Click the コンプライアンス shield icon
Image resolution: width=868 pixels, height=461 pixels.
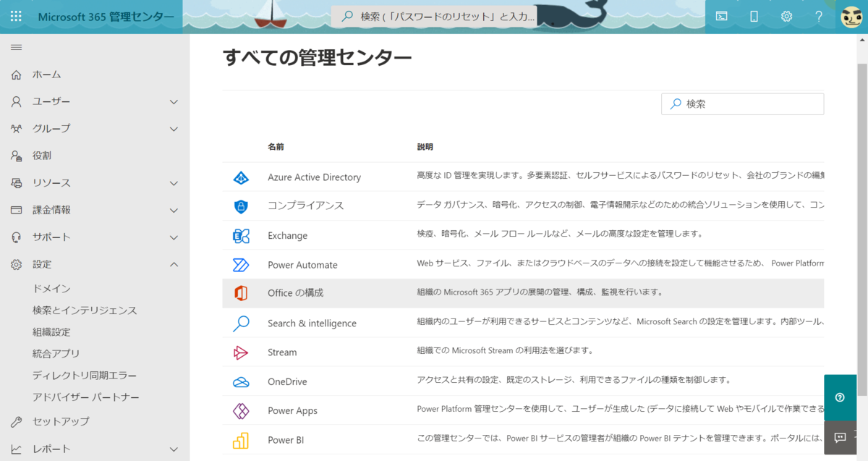click(x=241, y=206)
